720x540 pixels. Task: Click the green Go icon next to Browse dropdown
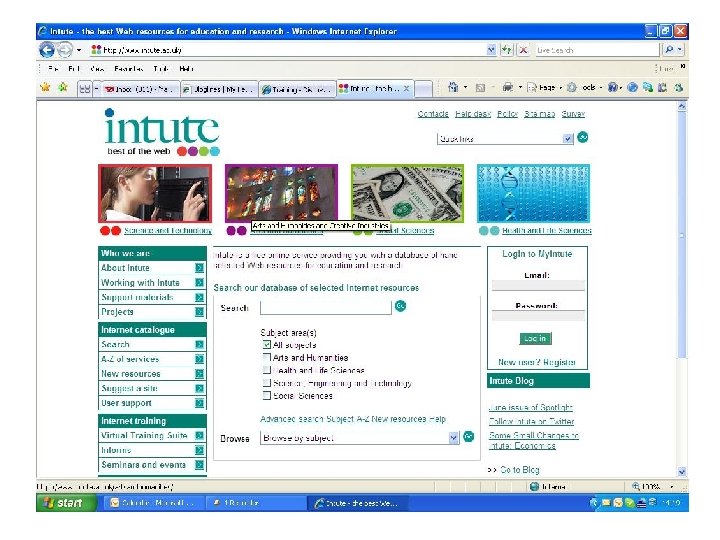468,436
